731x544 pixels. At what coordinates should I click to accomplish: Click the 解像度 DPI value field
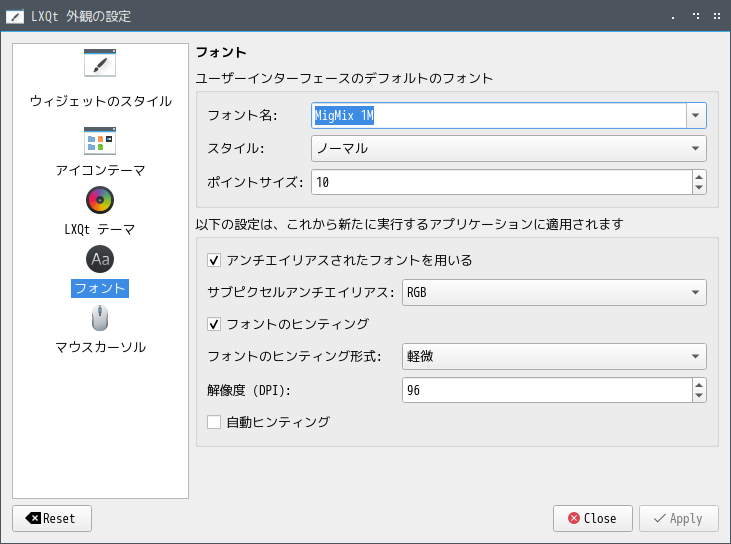click(547, 390)
